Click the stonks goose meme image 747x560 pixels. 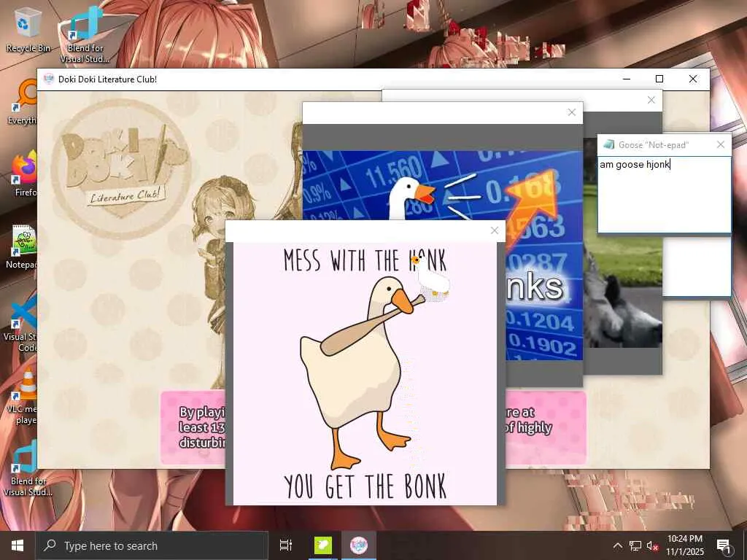443,185
